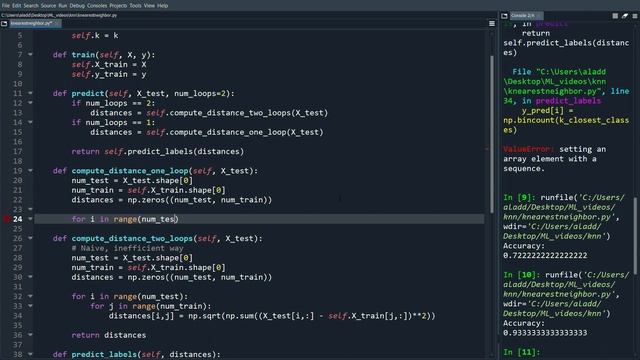
Task: Click 'self.y_train = y' on line 9
Action: (109, 74)
